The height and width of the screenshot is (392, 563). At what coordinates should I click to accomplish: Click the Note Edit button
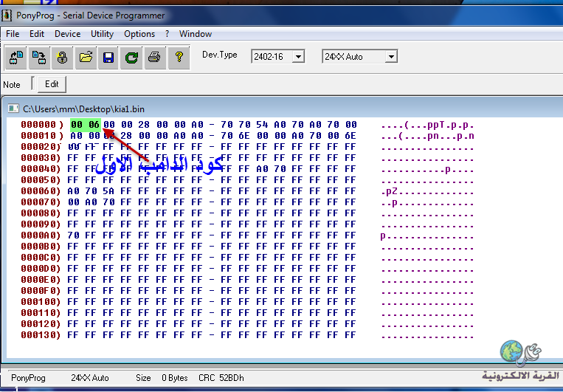coord(52,84)
